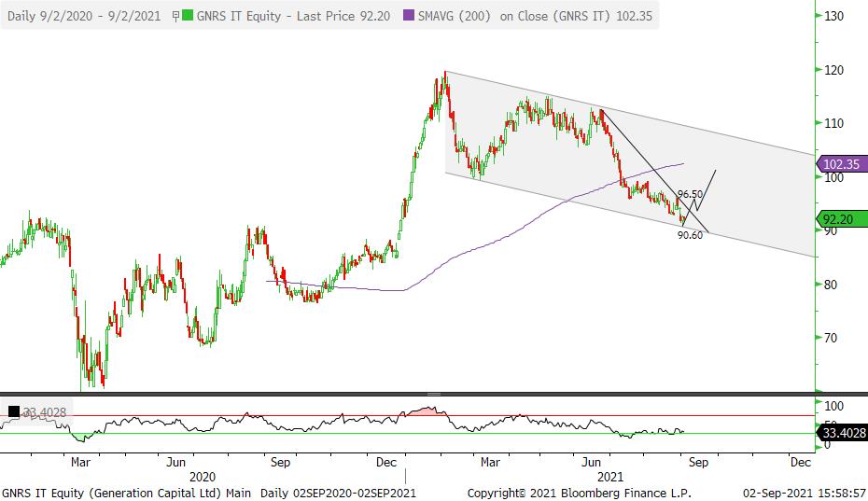Click the purple SMAVG (200) legend swatch
868x501 pixels.
click(409, 16)
